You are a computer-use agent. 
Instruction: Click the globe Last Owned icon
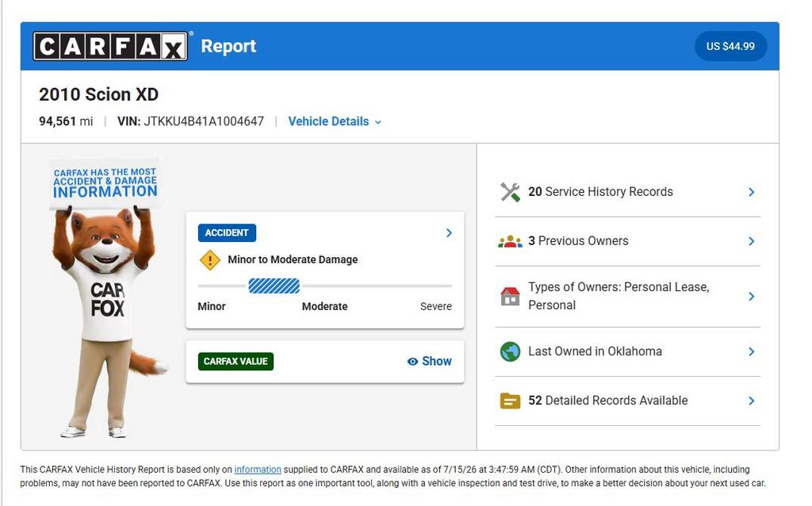click(x=510, y=351)
